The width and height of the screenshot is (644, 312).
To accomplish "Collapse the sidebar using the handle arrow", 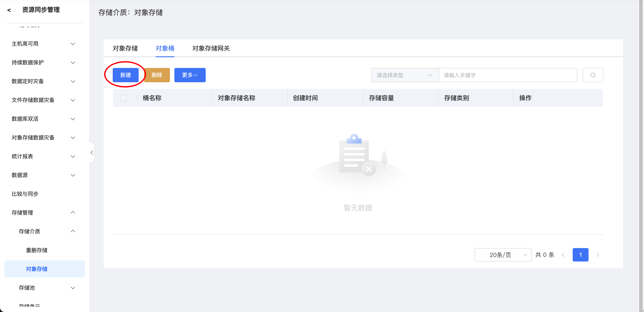I will (92, 152).
